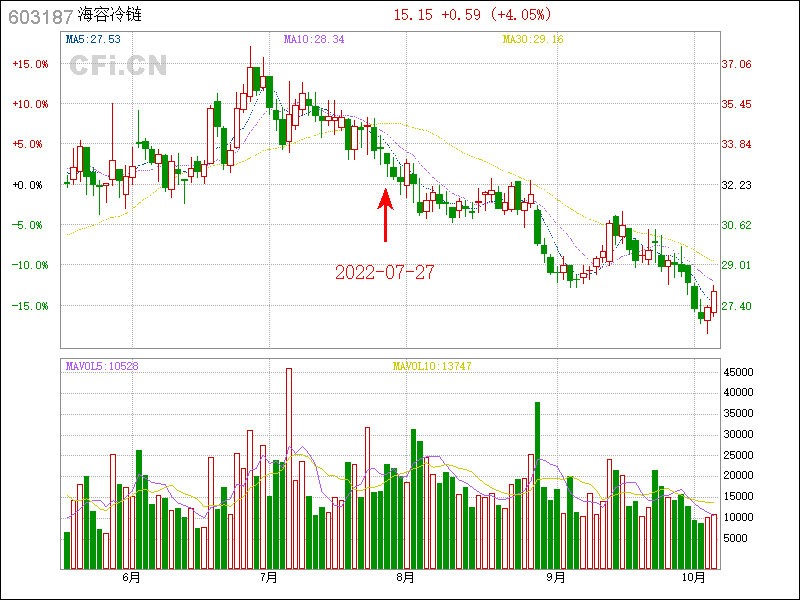Click the MAVOL10:13747 volume label
Screen dimensions: 800x600
(x=432, y=366)
